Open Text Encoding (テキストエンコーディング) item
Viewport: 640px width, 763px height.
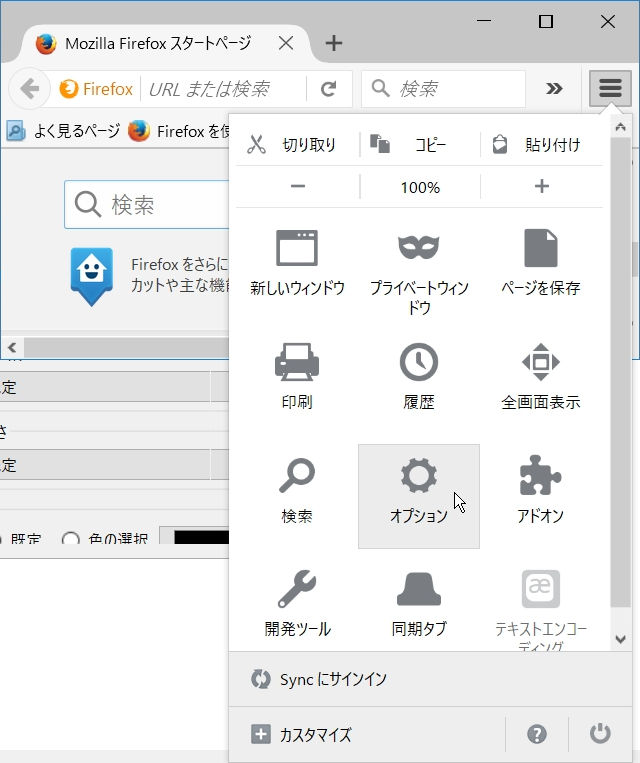click(541, 604)
